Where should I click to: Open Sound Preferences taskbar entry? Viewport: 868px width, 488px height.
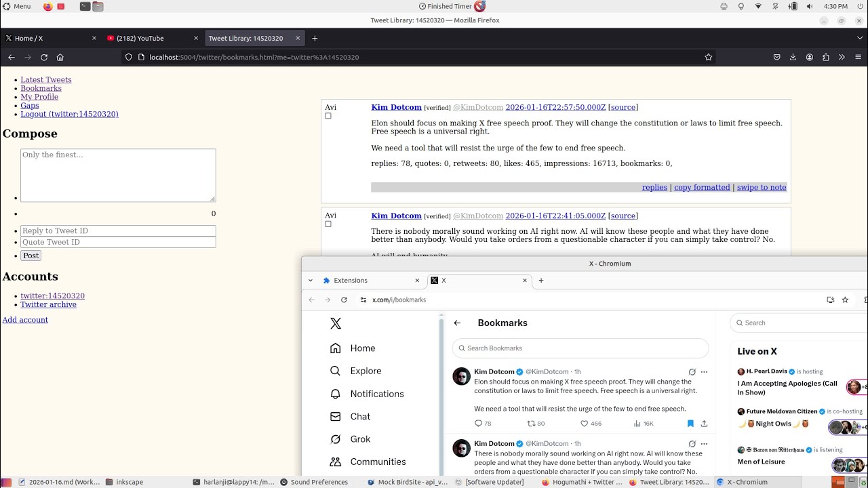coord(313,482)
